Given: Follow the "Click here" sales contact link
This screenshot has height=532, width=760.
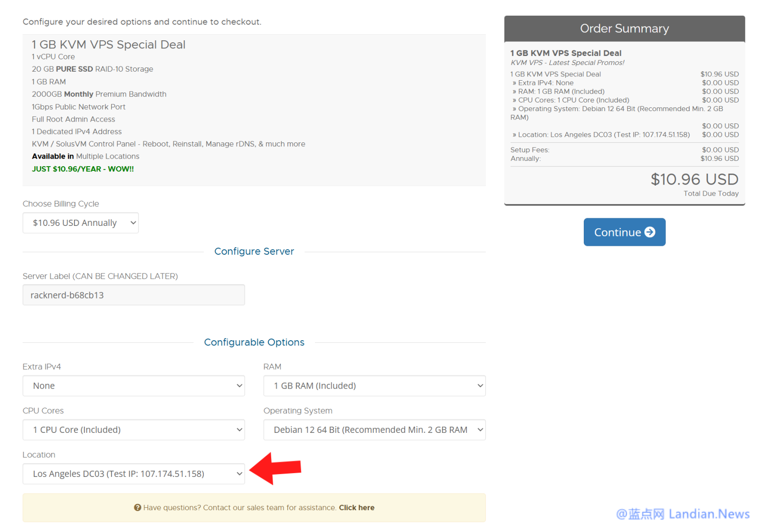Looking at the screenshot, I should (356, 508).
